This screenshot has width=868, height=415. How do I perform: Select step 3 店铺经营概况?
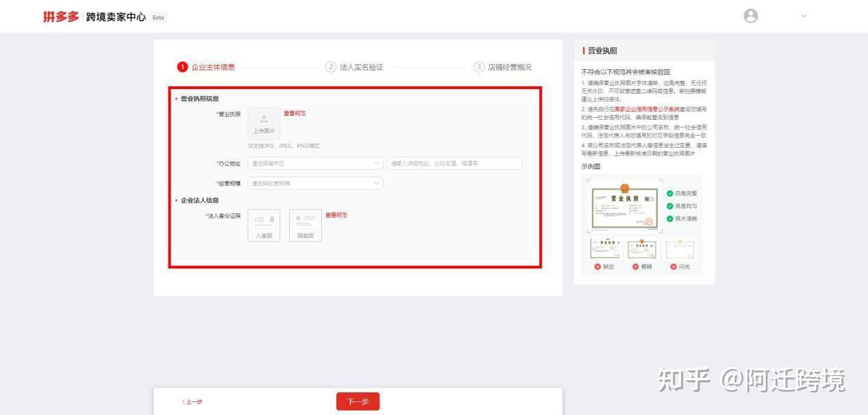[x=503, y=67]
